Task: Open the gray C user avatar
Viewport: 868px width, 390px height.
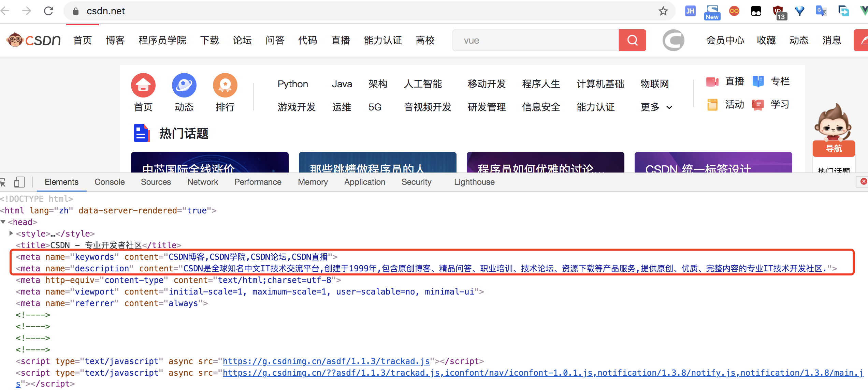Action: point(673,40)
